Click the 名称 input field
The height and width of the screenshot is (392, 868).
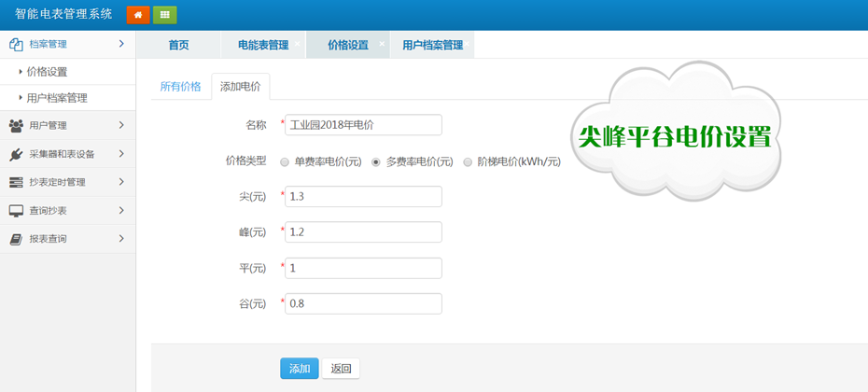click(x=363, y=124)
